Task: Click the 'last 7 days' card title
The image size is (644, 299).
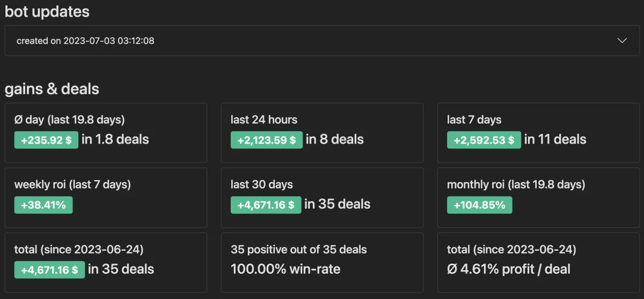Action: (474, 119)
